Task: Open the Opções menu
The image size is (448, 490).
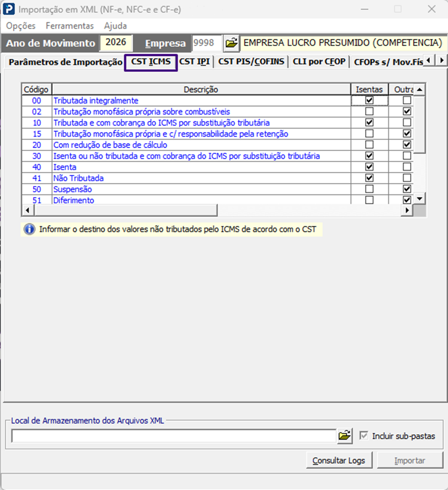Action: [x=21, y=26]
